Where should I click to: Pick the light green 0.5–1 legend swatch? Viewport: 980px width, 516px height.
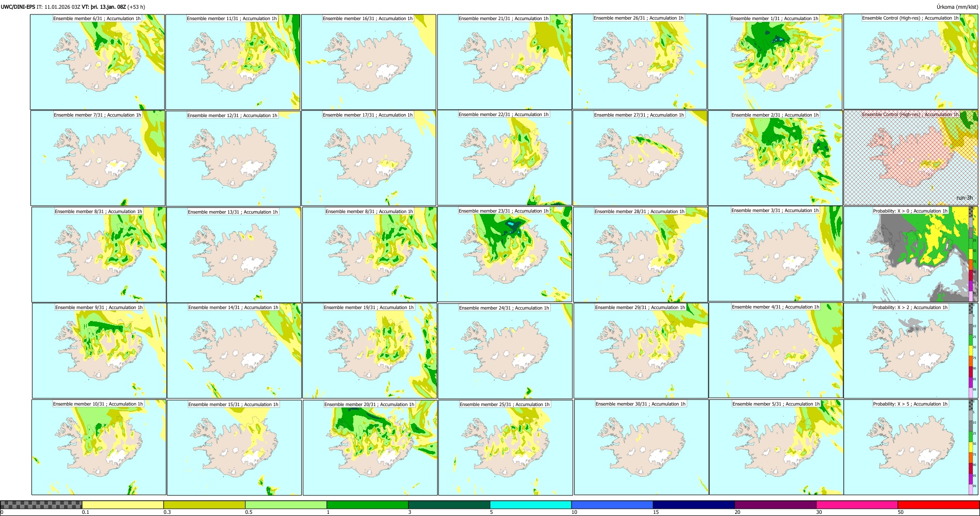click(286, 505)
